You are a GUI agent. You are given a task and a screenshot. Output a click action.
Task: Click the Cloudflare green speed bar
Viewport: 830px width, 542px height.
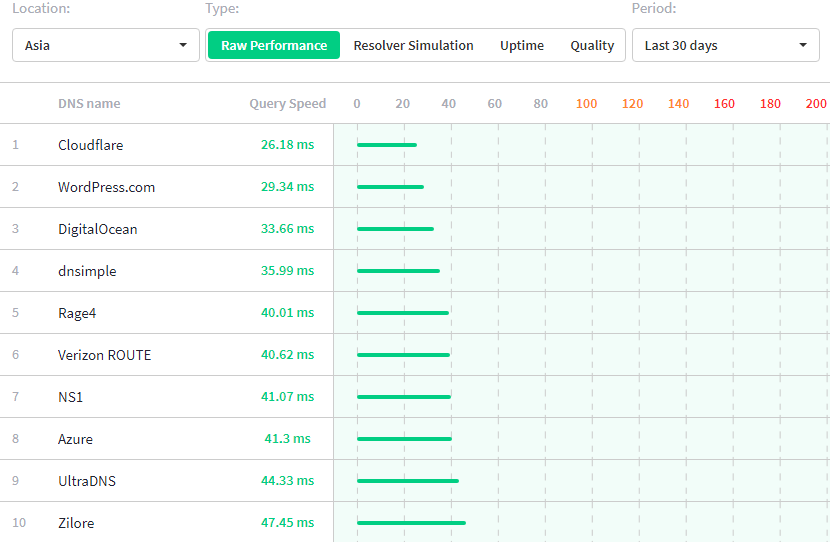coord(386,145)
